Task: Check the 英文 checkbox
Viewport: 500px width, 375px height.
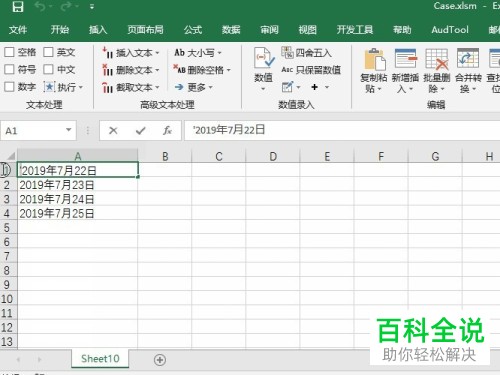Action: click(48, 52)
